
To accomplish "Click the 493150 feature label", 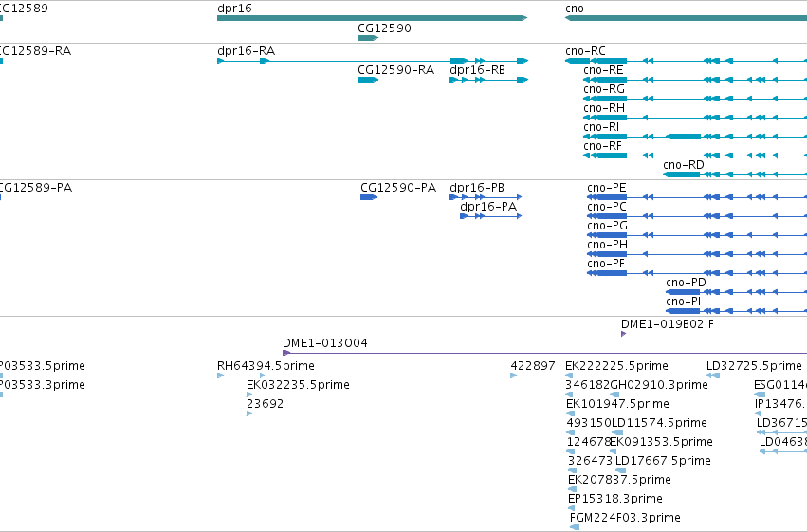I will point(589,423).
